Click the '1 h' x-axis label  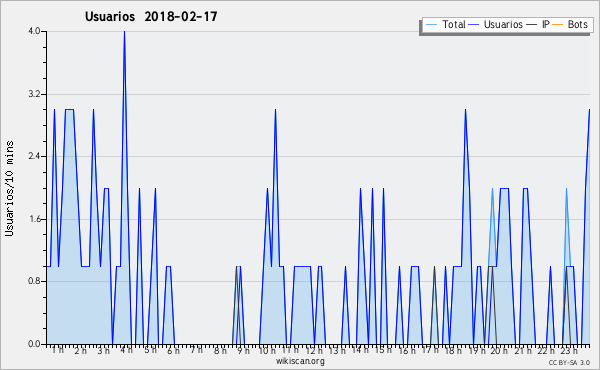click(58, 350)
